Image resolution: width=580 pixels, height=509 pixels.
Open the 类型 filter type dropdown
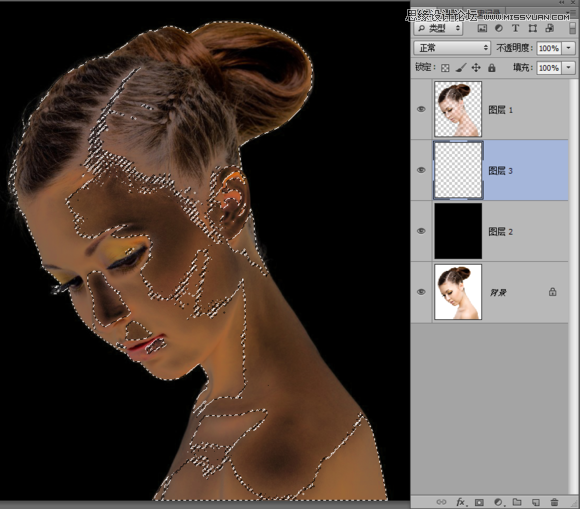coord(438,28)
